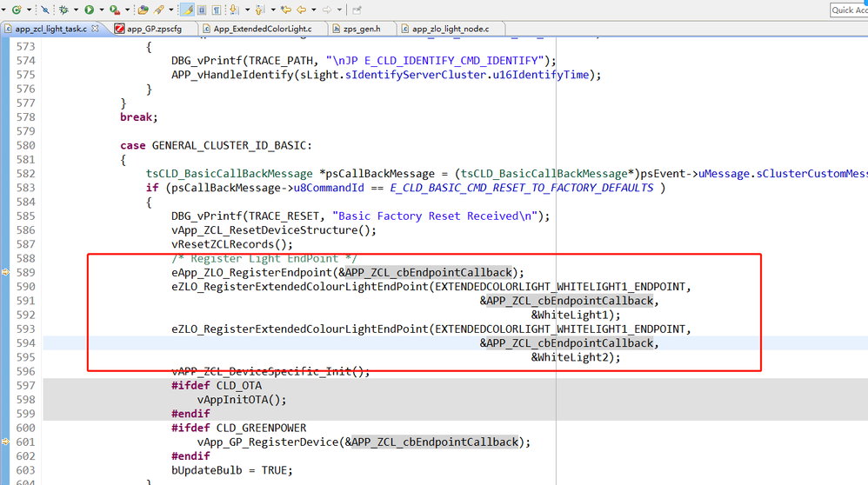Click "Basic Factory Reset Received" string
The width and height of the screenshot is (868, 485).
tap(435, 216)
